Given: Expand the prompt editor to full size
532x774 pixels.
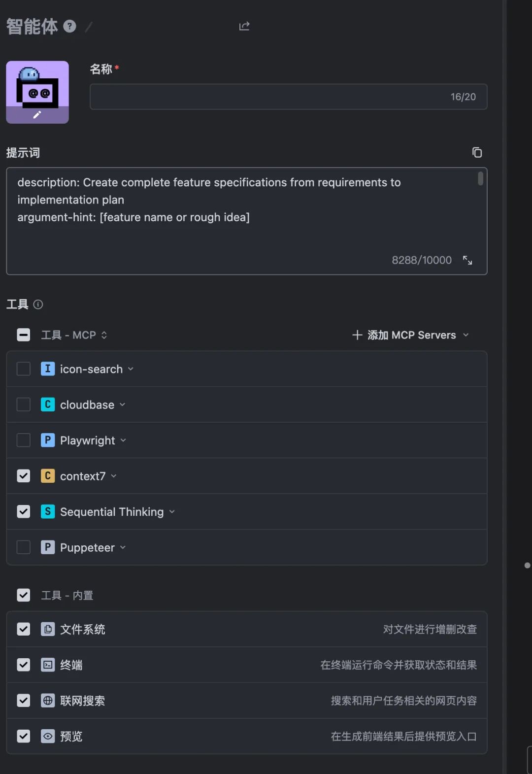Looking at the screenshot, I should tap(467, 260).
